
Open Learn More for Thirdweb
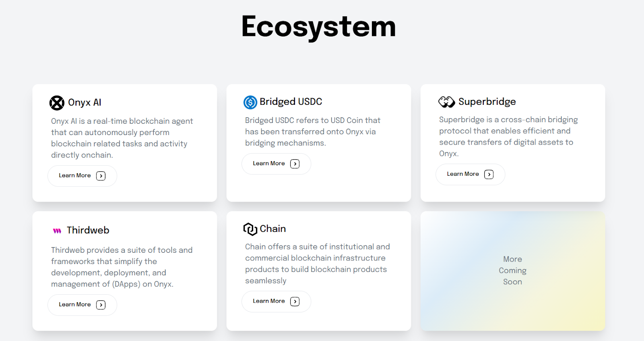click(82, 305)
